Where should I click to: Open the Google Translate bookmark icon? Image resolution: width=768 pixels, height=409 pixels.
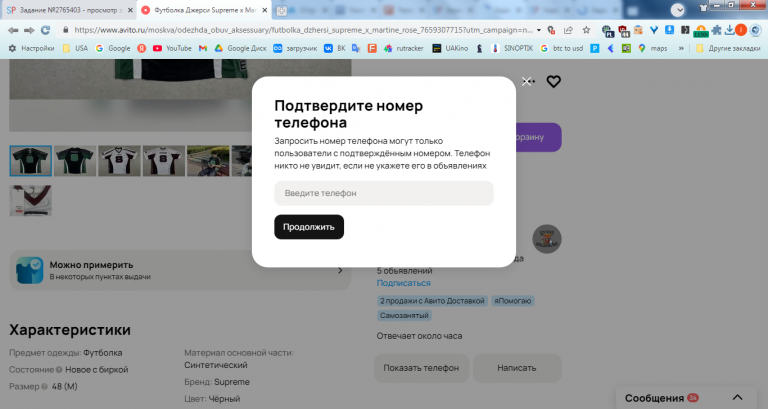coord(356,48)
